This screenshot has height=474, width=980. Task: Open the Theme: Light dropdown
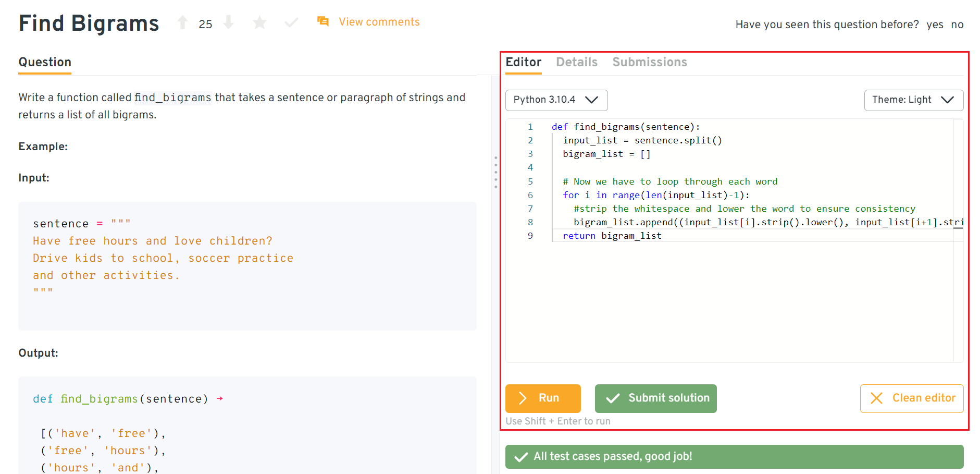(x=913, y=100)
